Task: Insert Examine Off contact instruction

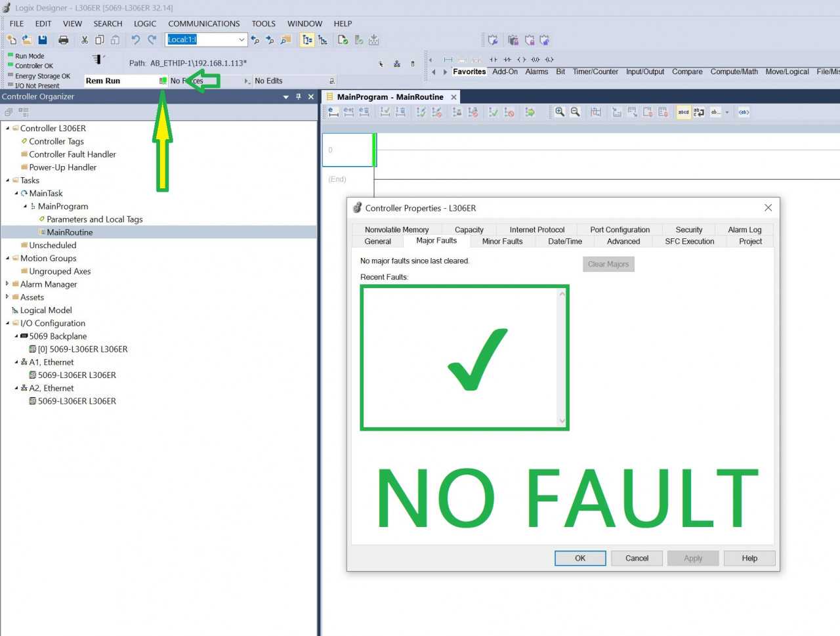Action: pos(507,60)
